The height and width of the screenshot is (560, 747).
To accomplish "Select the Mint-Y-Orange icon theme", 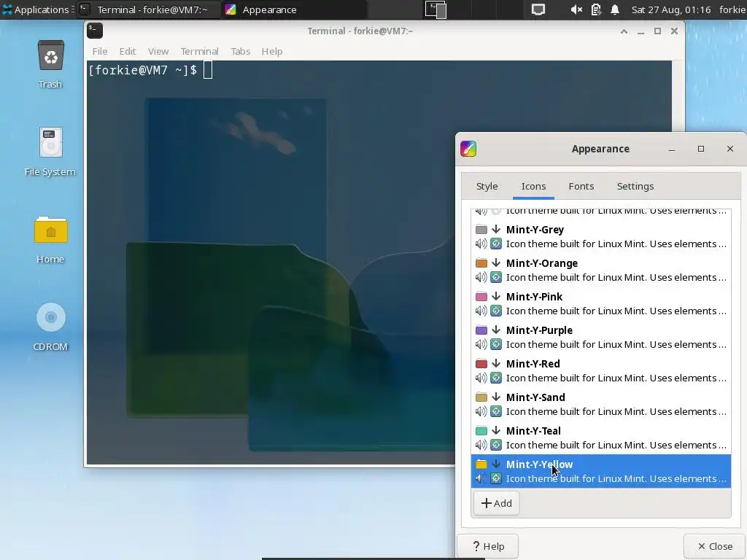I will [x=601, y=270].
